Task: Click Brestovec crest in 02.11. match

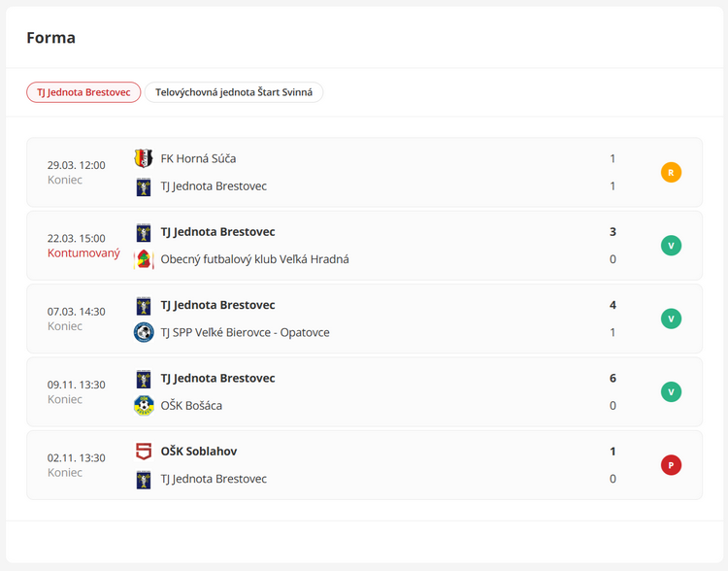Action: (x=144, y=479)
